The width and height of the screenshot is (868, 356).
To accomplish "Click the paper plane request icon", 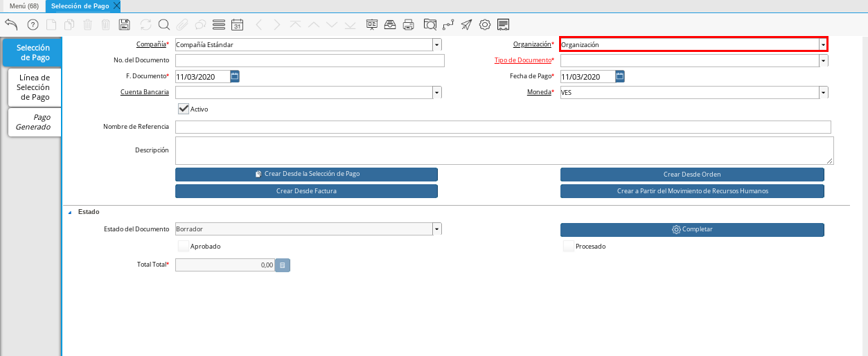I will [467, 24].
